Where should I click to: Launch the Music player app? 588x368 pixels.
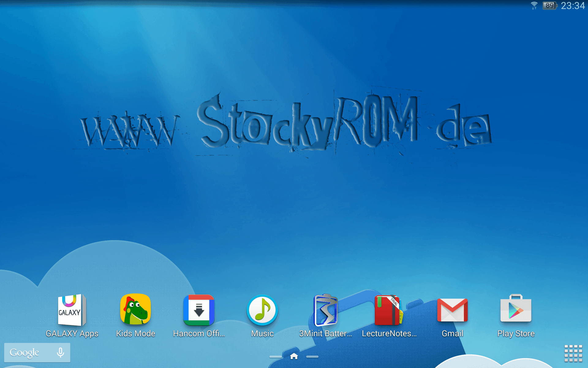point(262,310)
